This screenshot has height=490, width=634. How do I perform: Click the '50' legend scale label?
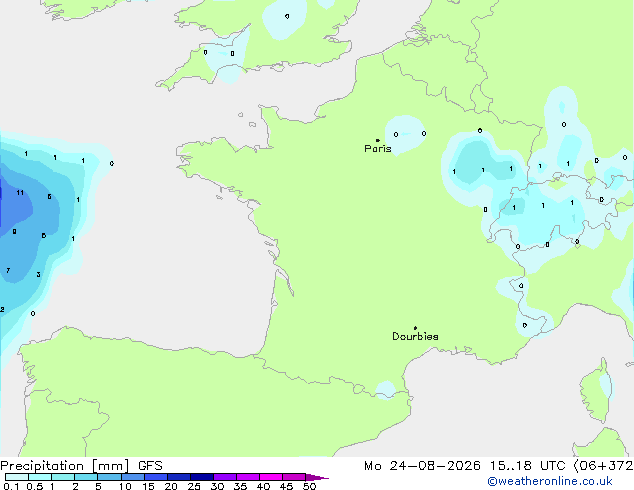[x=309, y=486]
